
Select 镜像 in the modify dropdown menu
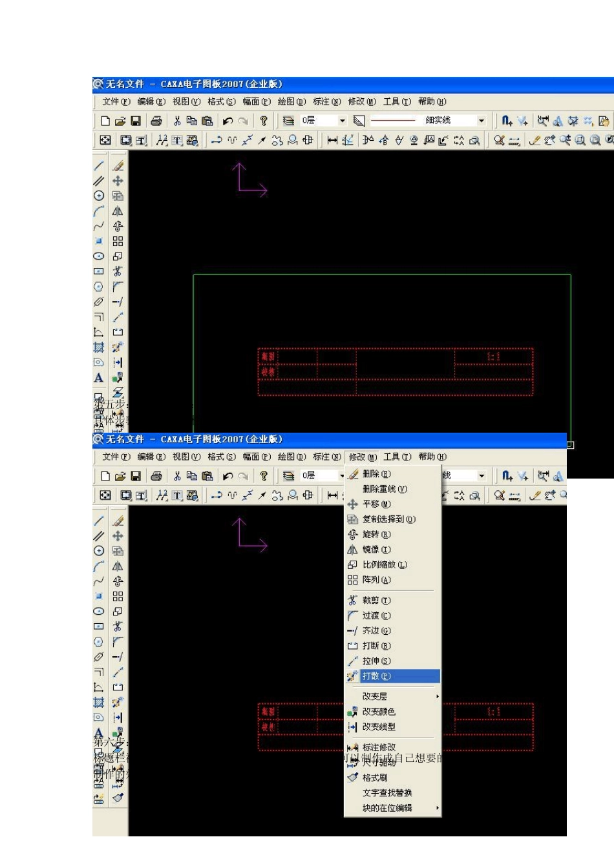(x=376, y=550)
